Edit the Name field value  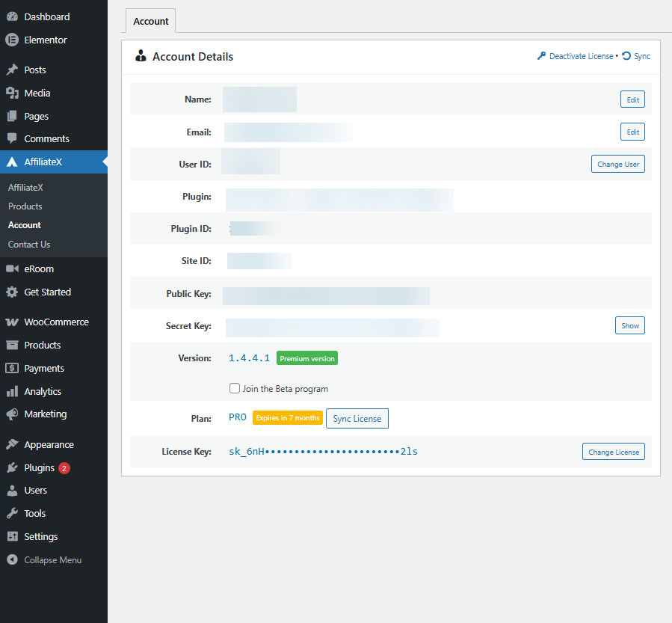click(x=632, y=99)
